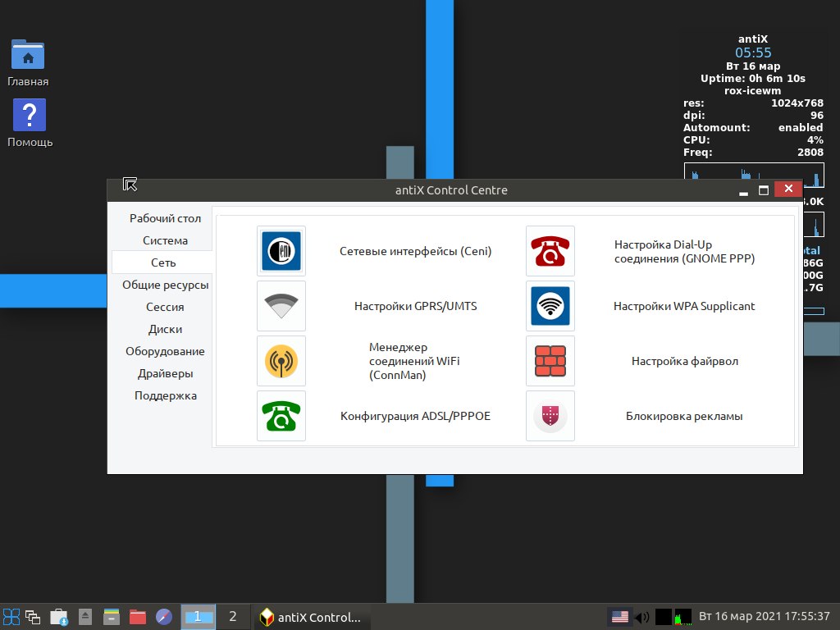Click the green CPU monitor graph in tray

coord(683,617)
